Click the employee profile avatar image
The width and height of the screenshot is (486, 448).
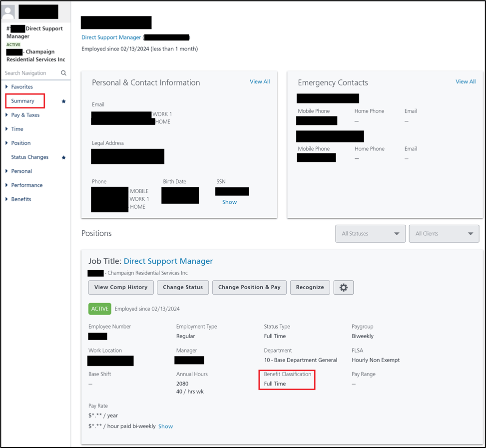8,11
